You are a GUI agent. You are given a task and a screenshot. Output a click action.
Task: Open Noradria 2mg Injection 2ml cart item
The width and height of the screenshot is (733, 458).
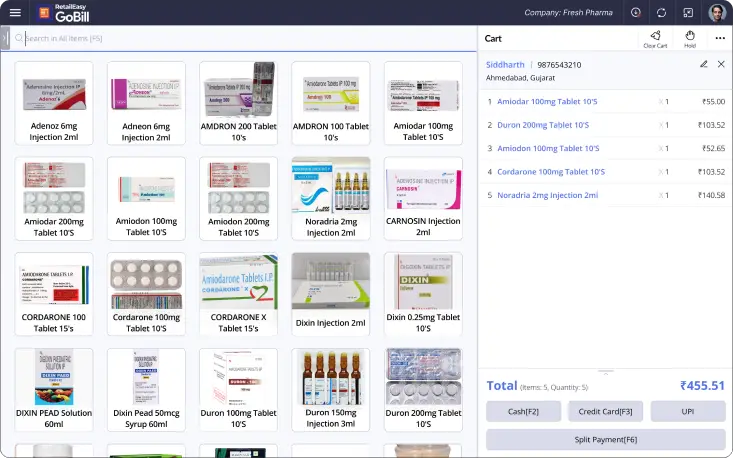(547, 195)
